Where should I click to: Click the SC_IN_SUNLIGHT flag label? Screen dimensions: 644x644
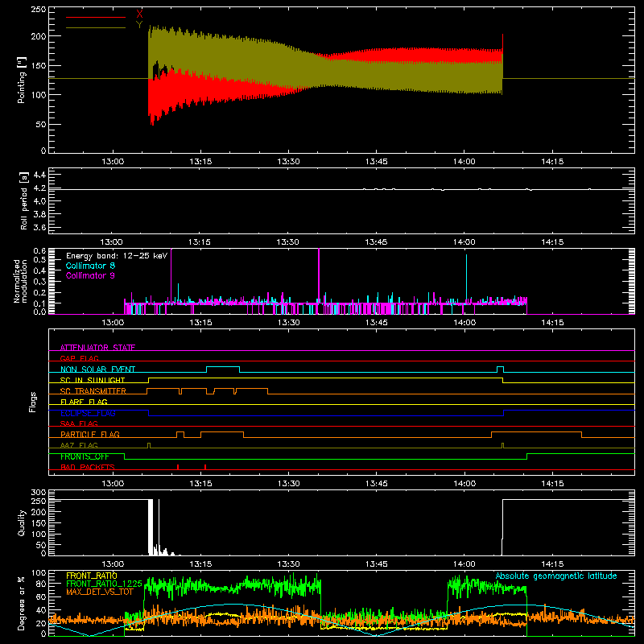[x=93, y=380]
